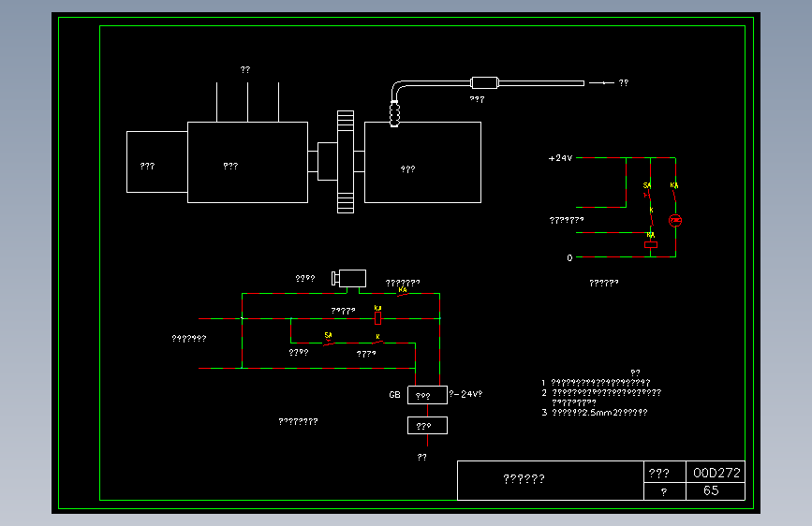Click the 0 label at the circuit bottom line
812x526 pixels.
click(569, 257)
